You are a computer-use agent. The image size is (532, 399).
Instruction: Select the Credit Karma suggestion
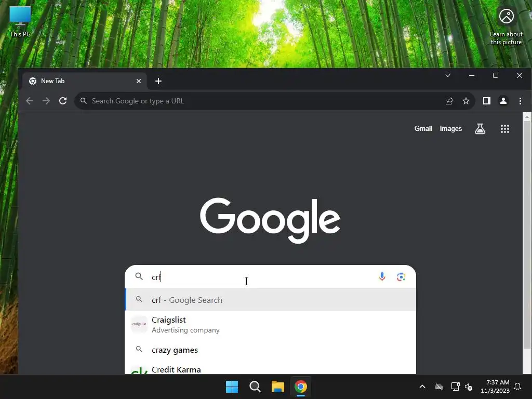click(x=270, y=368)
